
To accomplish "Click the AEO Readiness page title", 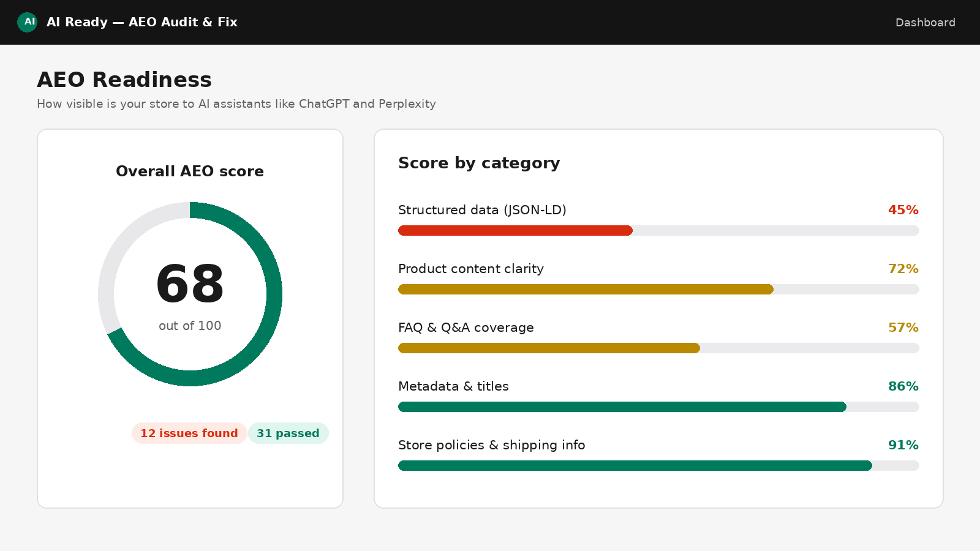I will point(124,80).
